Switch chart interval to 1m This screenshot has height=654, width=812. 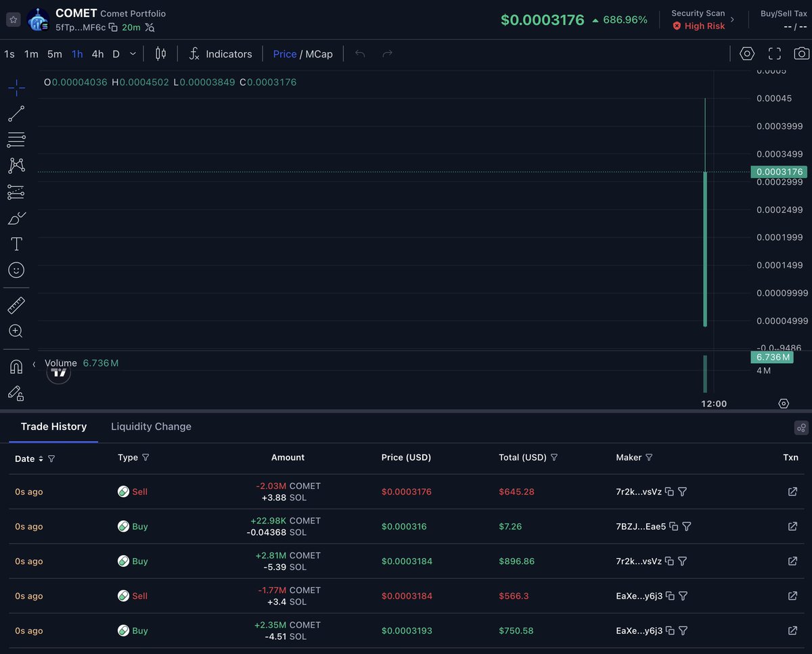tap(31, 54)
